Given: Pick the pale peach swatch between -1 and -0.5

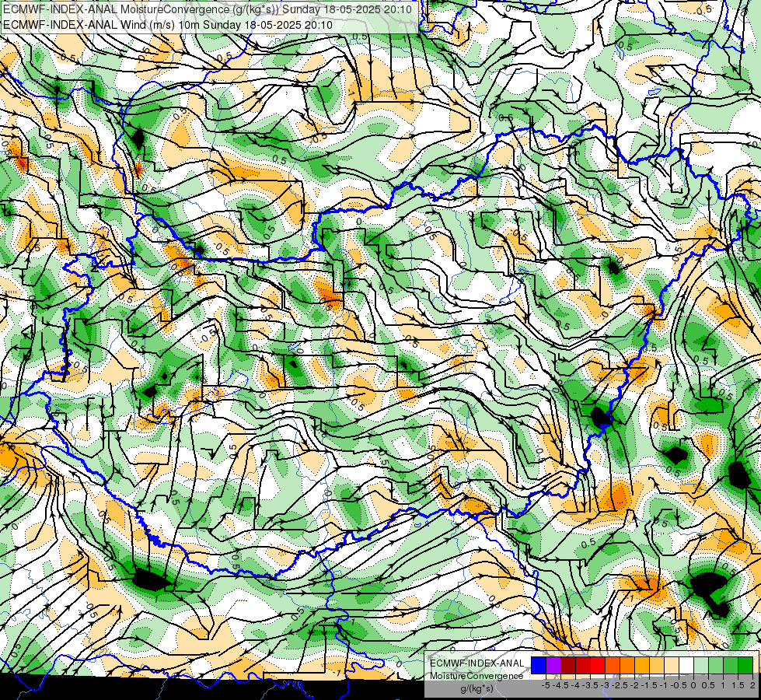Looking at the screenshot, I should [672, 666].
